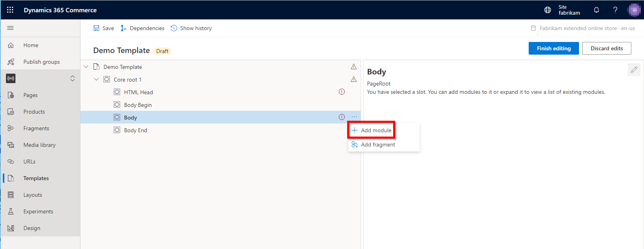Viewport: 644px width, 249px height.
Task: Open the ellipsis menu on Body row
Action: (354, 117)
